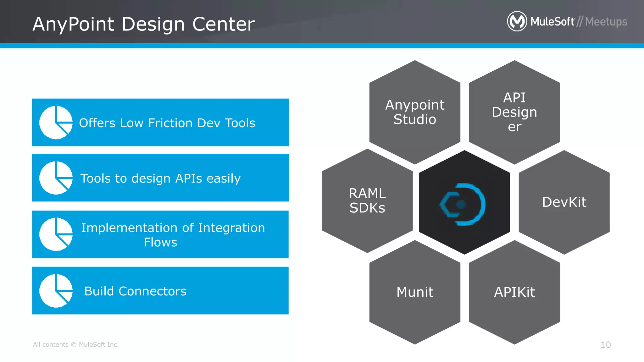The height and width of the screenshot is (362, 644).
Task: Click the RAML SDKs hexagon
Action: [x=367, y=201]
